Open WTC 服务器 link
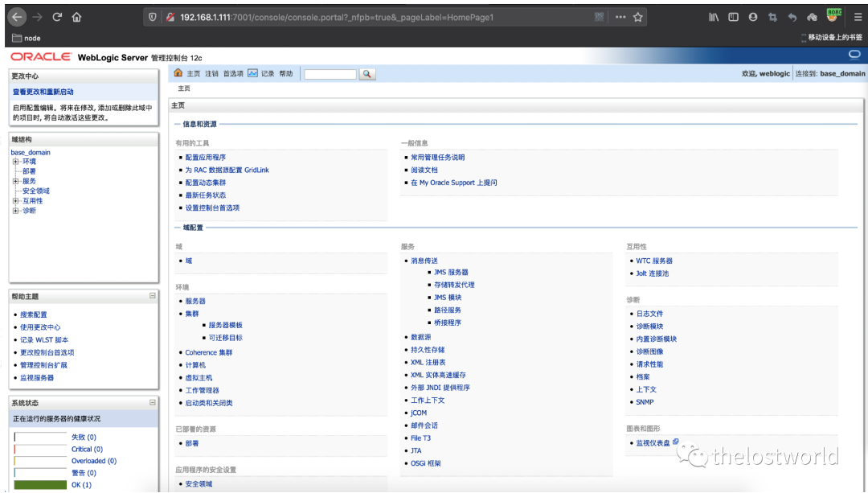 (654, 261)
